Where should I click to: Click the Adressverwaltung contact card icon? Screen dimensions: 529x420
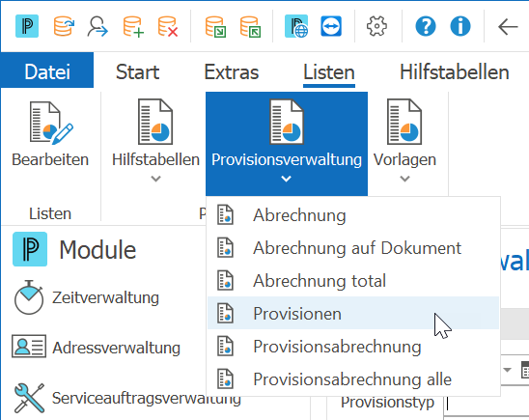tap(29, 346)
